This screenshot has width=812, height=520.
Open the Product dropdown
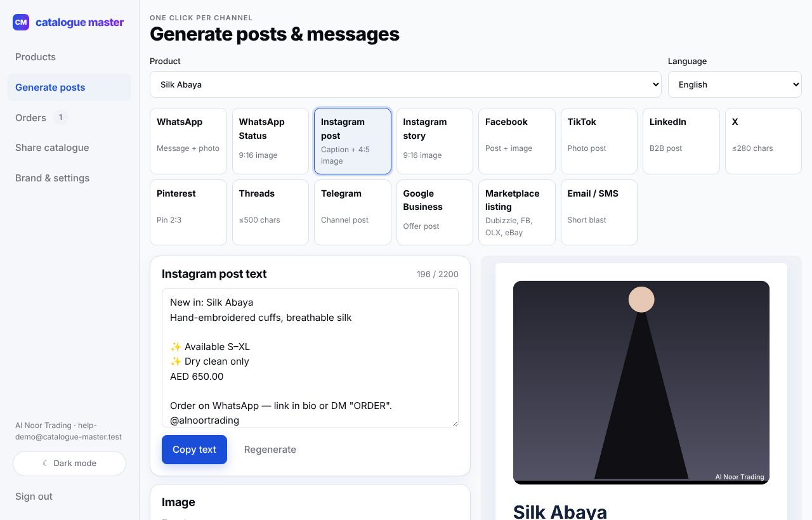click(405, 84)
